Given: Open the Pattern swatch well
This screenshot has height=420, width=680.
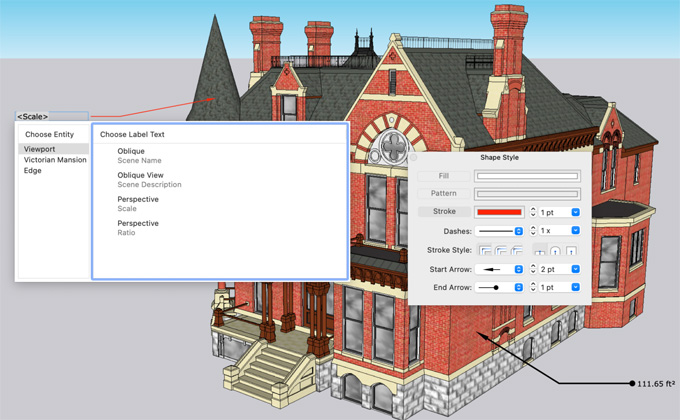Looking at the screenshot, I should [527, 194].
